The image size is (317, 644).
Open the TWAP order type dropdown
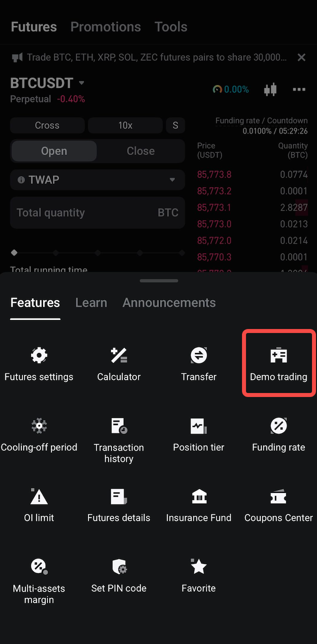click(97, 180)
